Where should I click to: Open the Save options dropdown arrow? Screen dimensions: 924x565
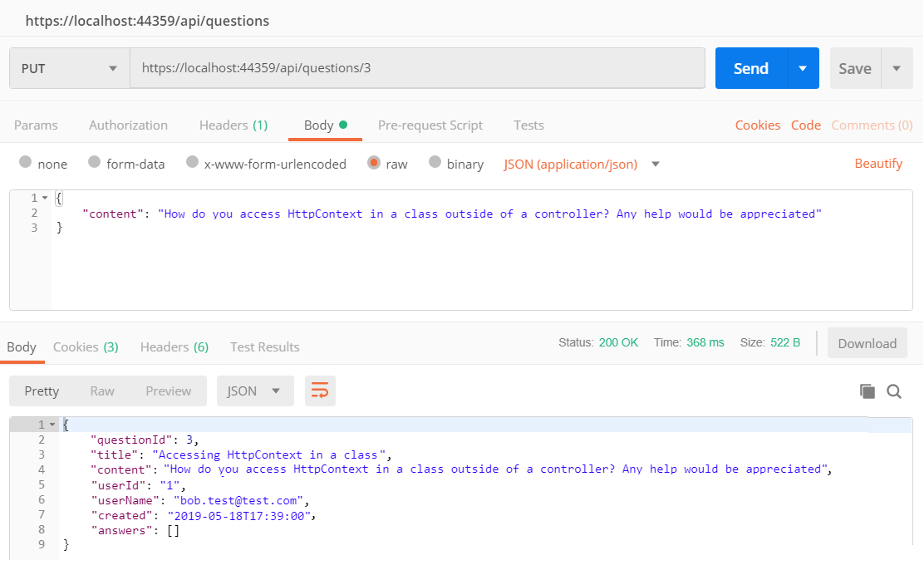click(x=897, y=68)
